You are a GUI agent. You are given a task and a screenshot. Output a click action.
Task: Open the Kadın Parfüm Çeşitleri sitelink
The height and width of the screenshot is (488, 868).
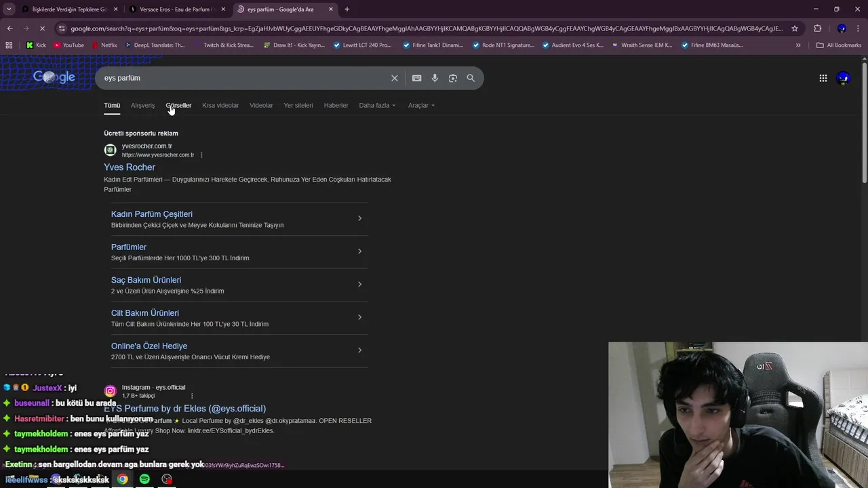click(x=152, y=214)
